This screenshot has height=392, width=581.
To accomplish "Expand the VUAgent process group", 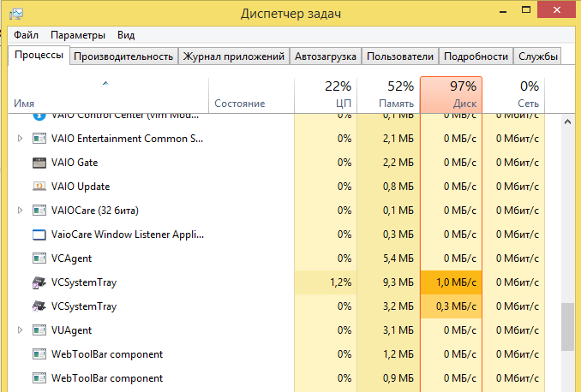I will click(21, 330).
